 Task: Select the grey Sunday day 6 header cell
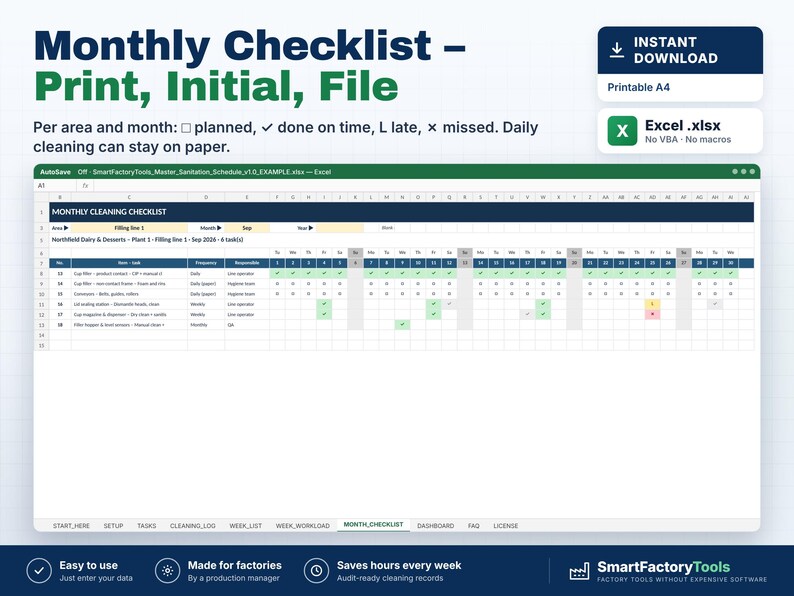click(355, 263)
